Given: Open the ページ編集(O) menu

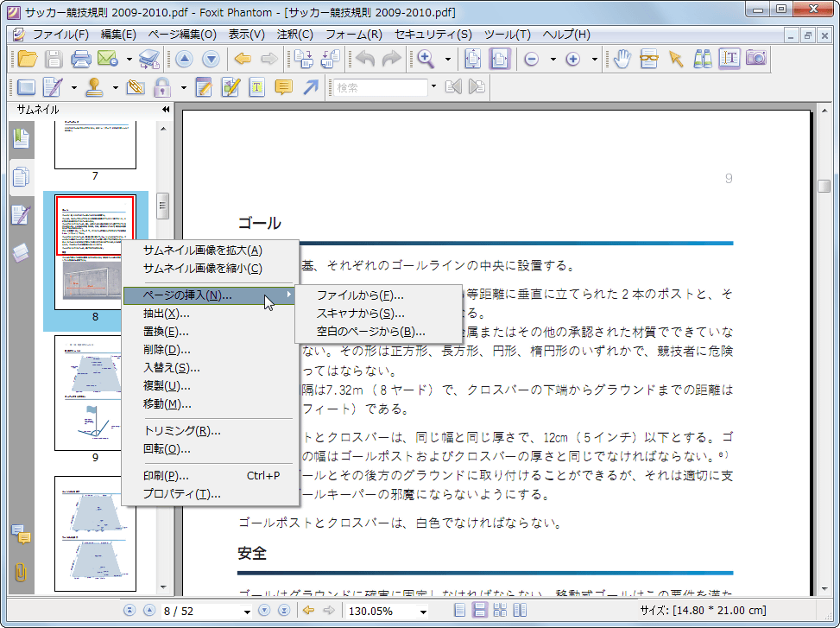Looking at the screenshot, I should pyautogui.click(x=182, y=35).
